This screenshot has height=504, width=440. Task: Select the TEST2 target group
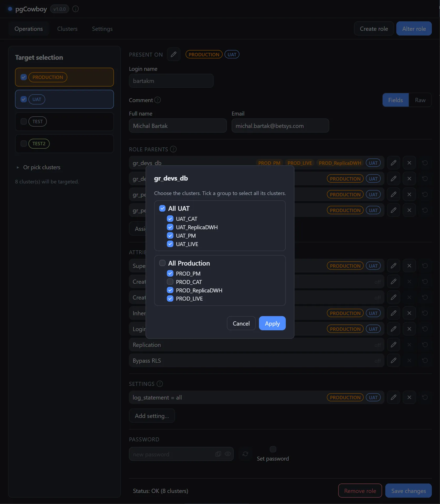[x=24, y=143]
